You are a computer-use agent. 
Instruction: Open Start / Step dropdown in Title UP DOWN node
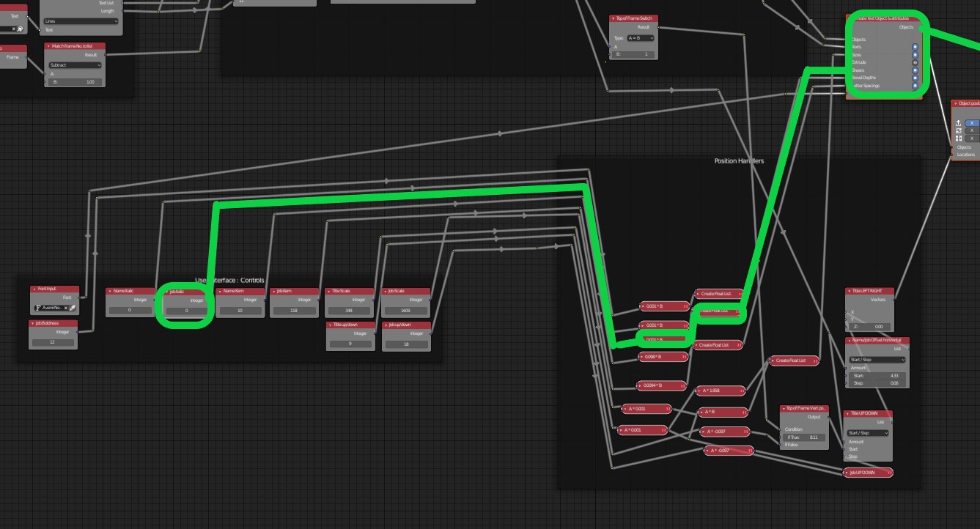868,433
